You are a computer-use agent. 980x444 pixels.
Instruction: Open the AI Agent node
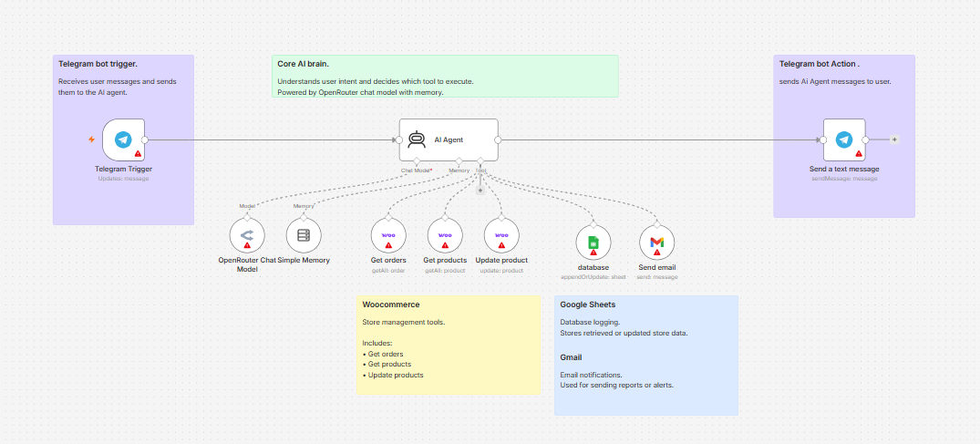coord(449,140)
